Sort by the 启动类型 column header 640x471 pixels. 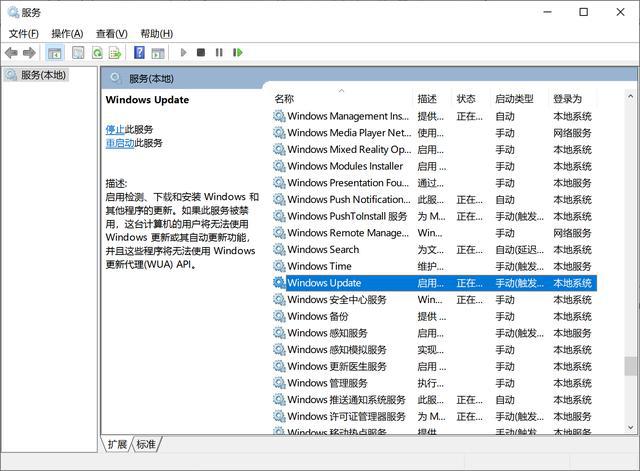pyautogui.click(x=514, y=99)
